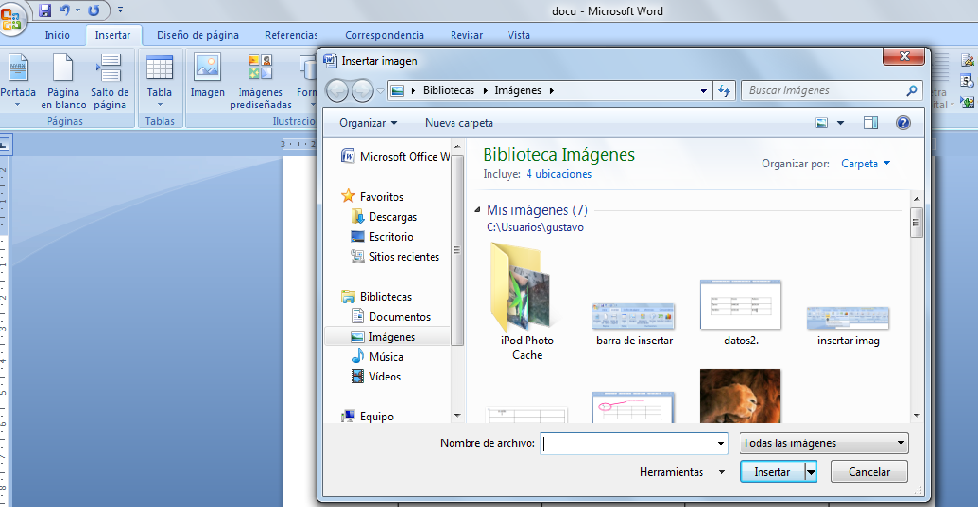Click the Save icon in quick access toolbar
Viewport: 980px width, 507px height.
coord(46,10)
